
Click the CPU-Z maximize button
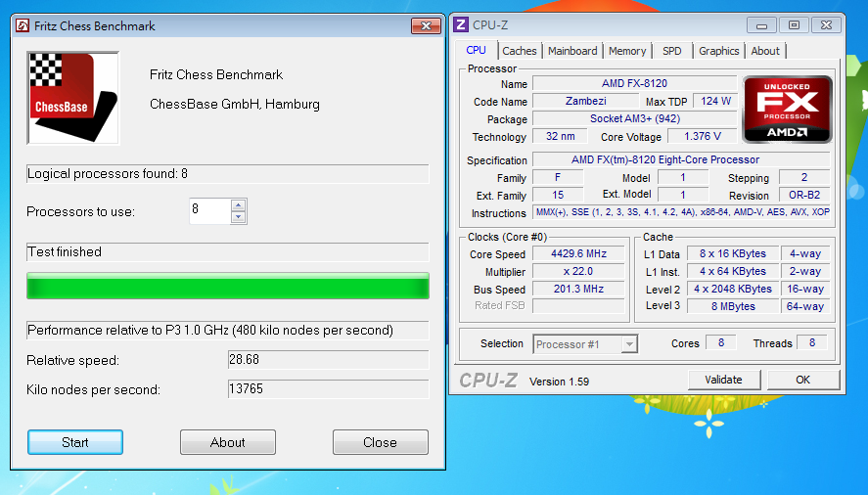[794, 25]
